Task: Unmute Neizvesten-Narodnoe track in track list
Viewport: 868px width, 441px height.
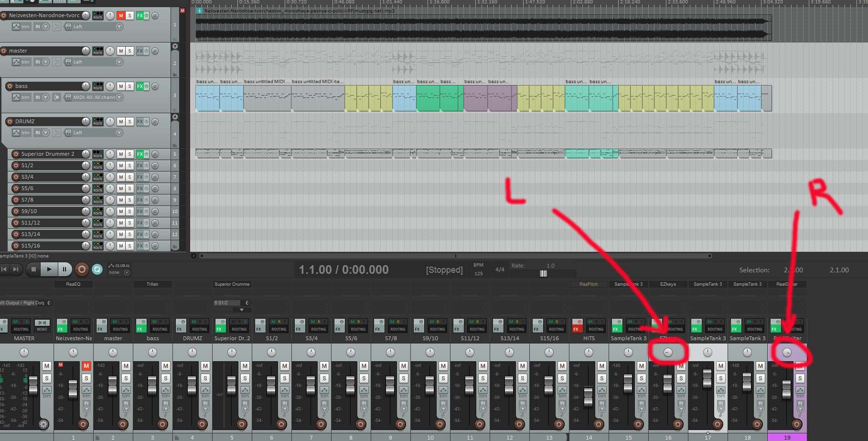Action: [x=121, y=15]
